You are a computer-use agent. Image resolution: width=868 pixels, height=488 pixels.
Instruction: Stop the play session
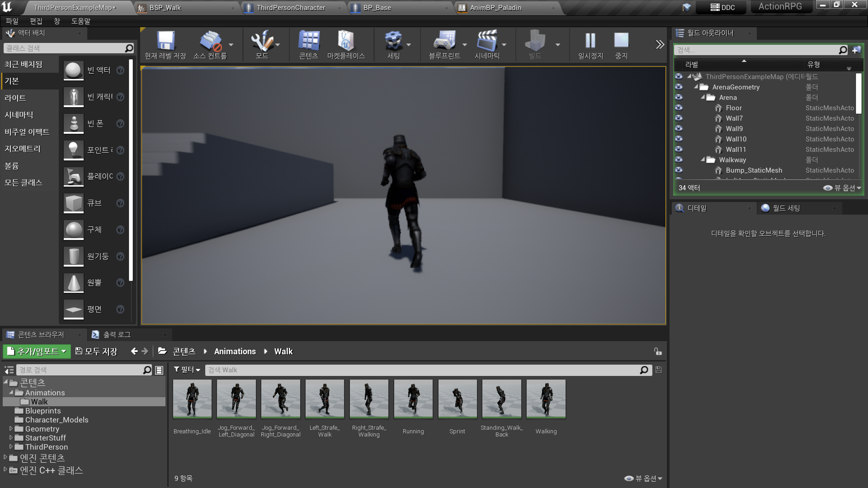click(621, 41)
